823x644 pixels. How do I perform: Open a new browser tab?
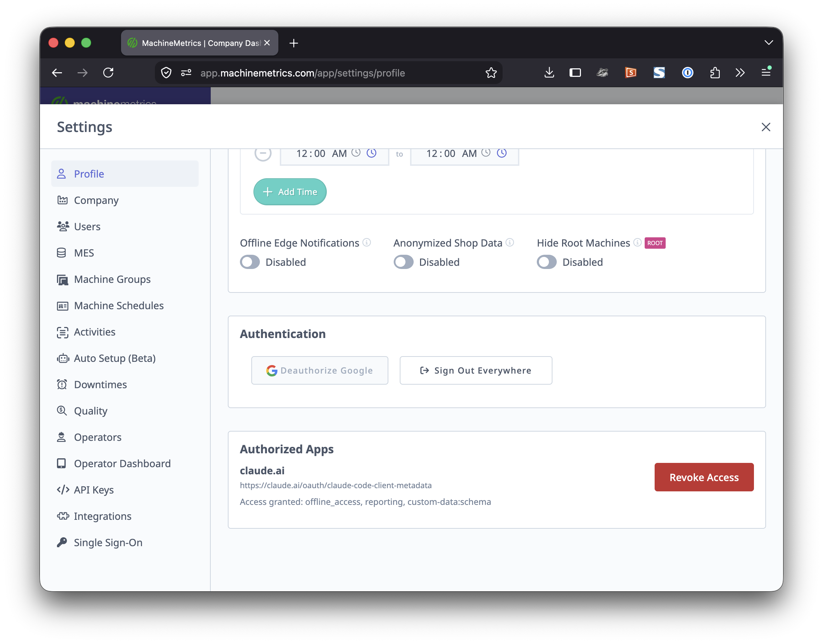(x=293, y=43)
